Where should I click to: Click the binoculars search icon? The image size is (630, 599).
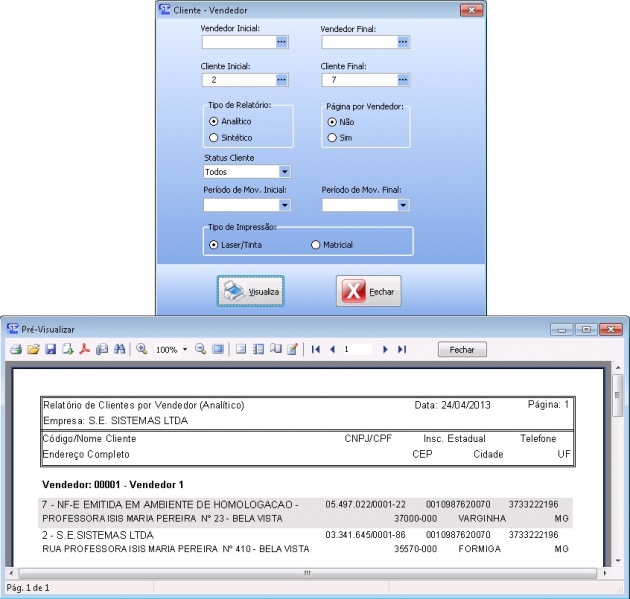tap(119, 349)
